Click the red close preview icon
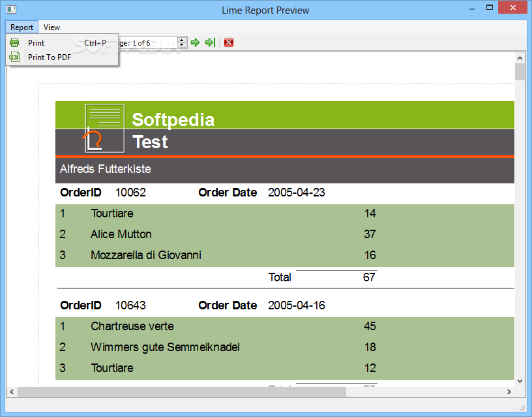This screenshot has height=417, width=532. 229,42
